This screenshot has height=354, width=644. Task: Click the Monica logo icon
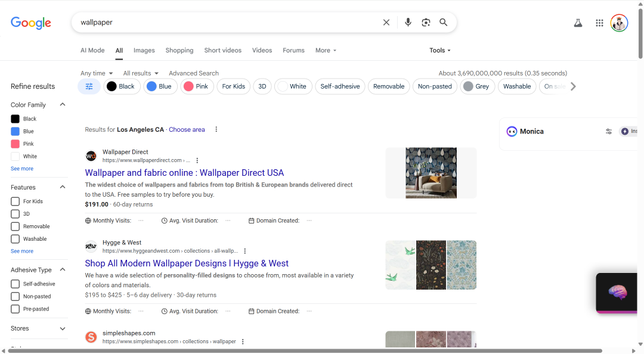(x=512, y=132)
